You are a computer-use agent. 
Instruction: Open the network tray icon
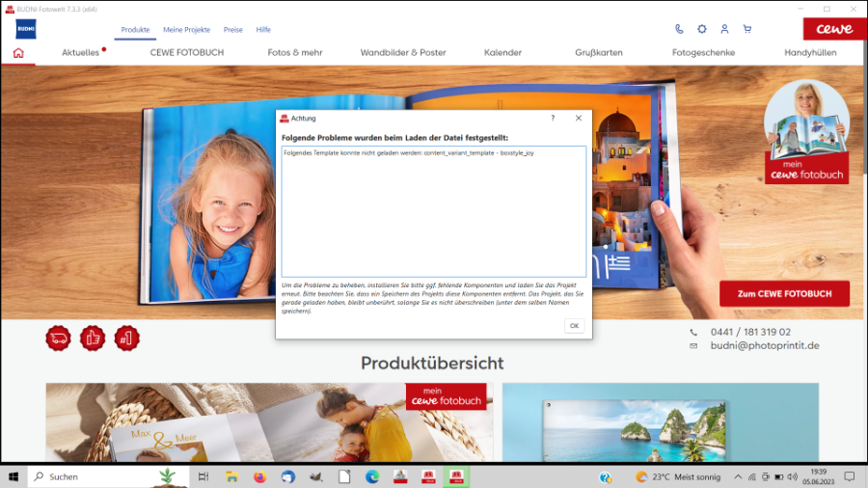coord(751,476)
